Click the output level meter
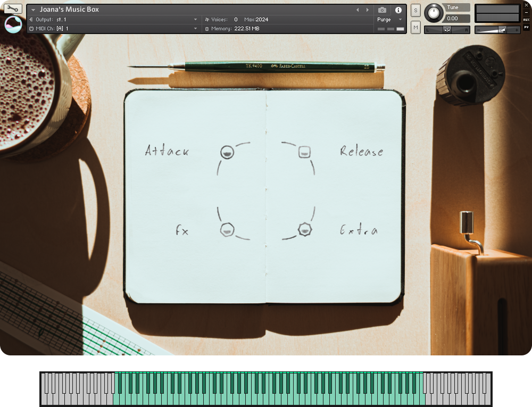The image size is (532, 407). [x=497, y=13]
